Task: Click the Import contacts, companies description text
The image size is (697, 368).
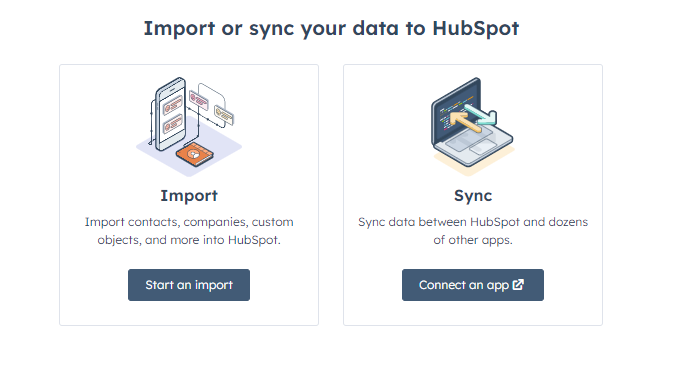Action: (189, 231)
